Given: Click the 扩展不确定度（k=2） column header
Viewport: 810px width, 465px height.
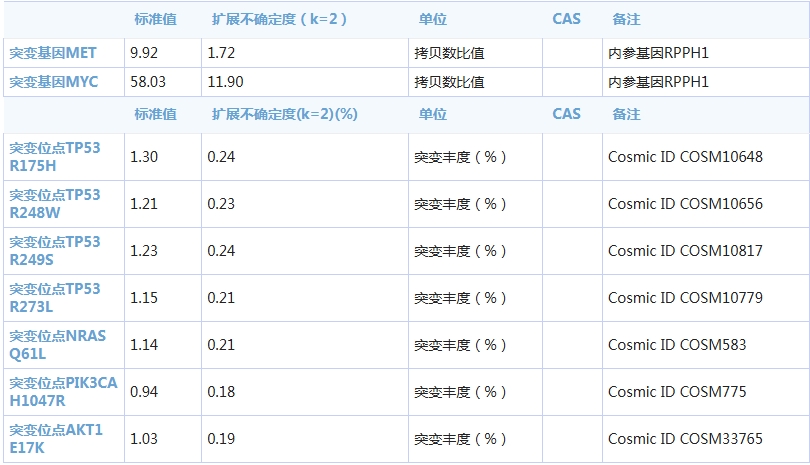Looking at the screenshot, I should tap(279, 20).
